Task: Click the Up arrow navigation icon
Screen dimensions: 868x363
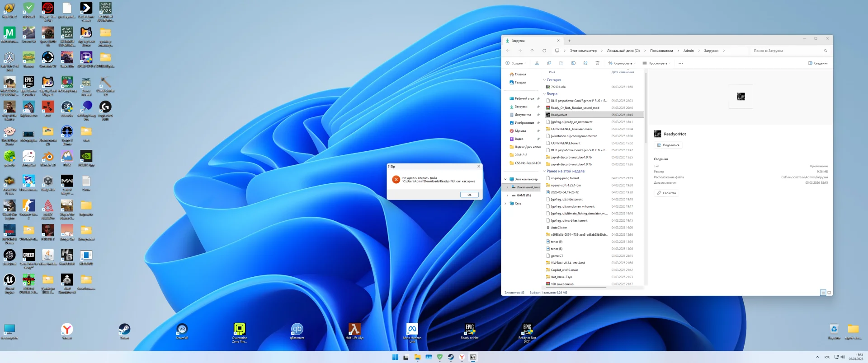Action: pos(532,51)
